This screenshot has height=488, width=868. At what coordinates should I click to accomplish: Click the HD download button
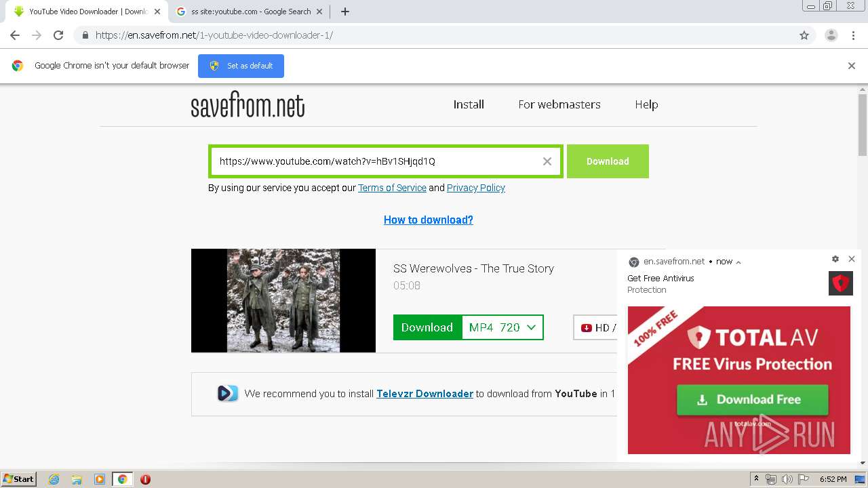[x=595, y=327]
